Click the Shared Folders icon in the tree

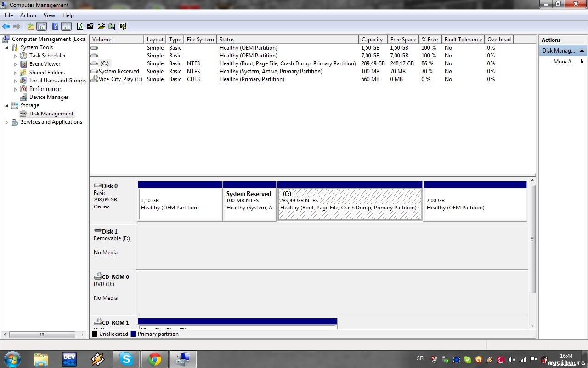click(x=23, y=72)
